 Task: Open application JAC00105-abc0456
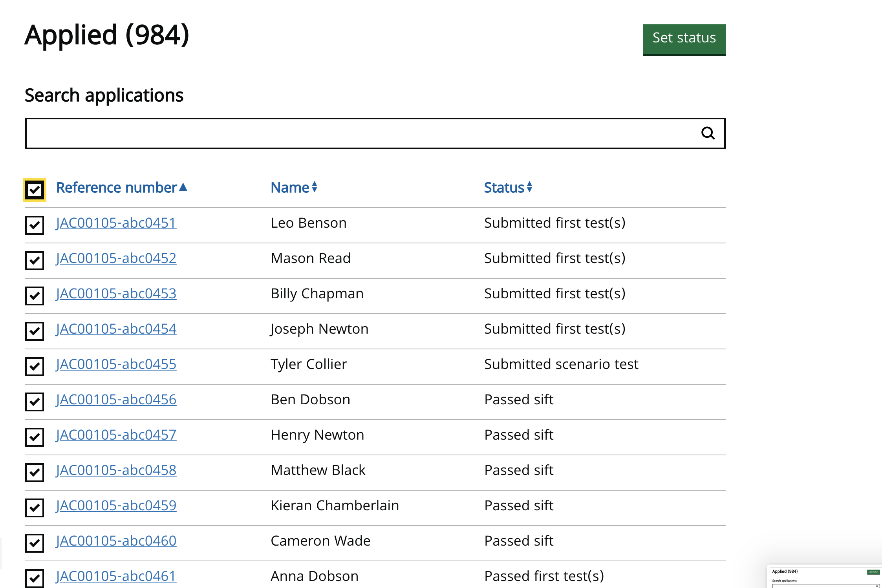point(116,400)
